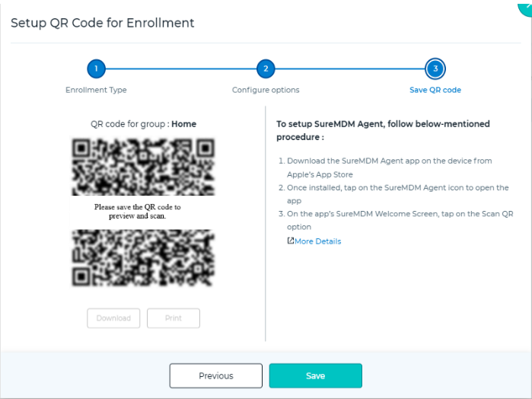This screenshot has height=399, width=532.
Task: Close the enrollment dialog with the teal corner button
Action: click(x=524, y=4)
